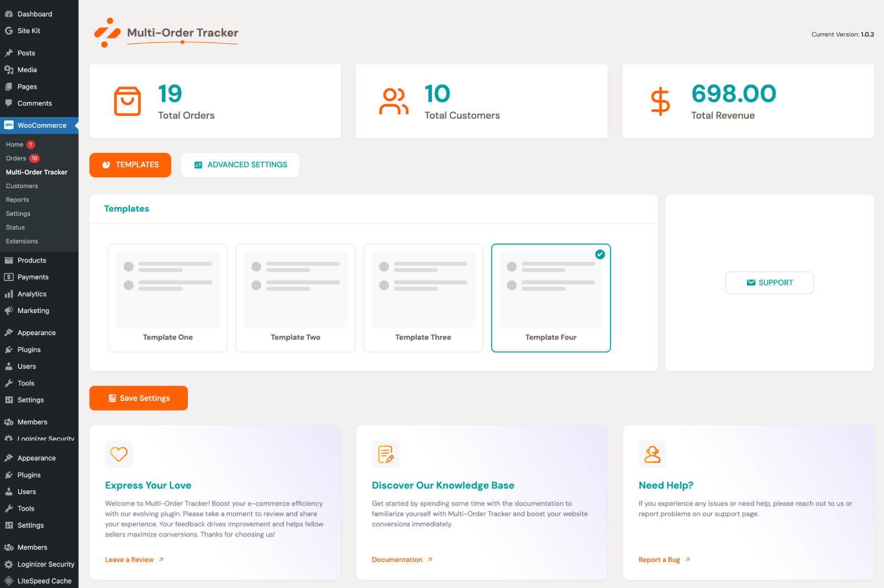Open the Media library from the sidebar icon
The image size is (884, 588).
pyautogui.click(x=9, y=70)
